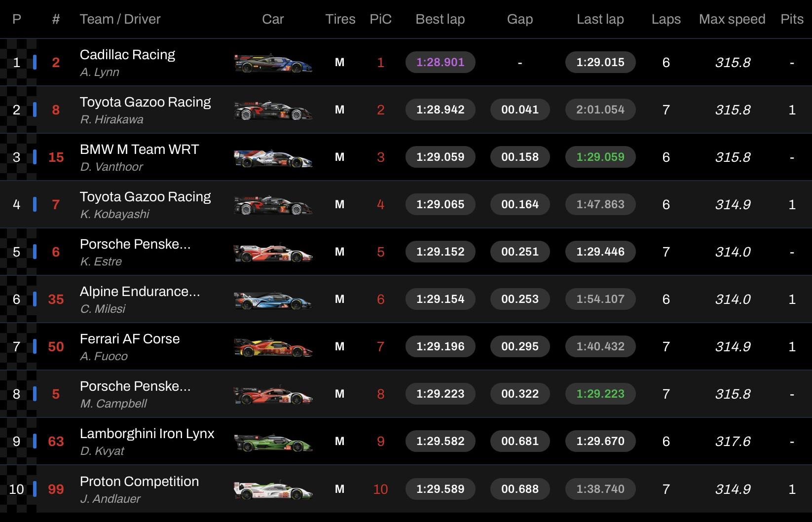The width and height of the screenshot is (812, 522).
Task: Click the blue class marker in row 10
Action: [35, 489]
